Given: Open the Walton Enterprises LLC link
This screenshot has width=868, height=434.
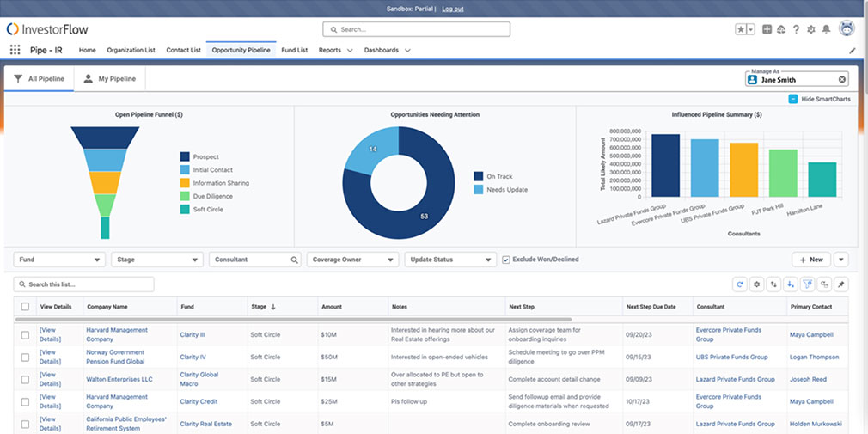Looking at the screenshot, I should click(119, 379).
